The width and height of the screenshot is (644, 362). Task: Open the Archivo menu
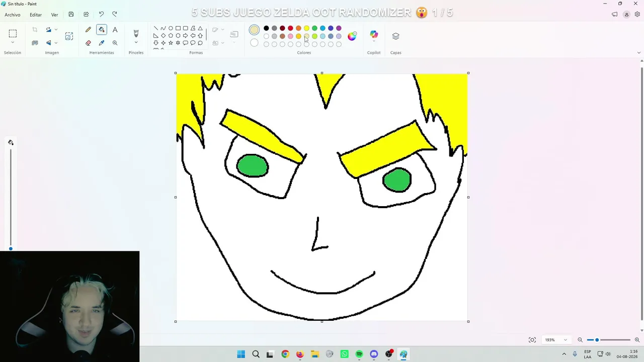click(13, 15)
